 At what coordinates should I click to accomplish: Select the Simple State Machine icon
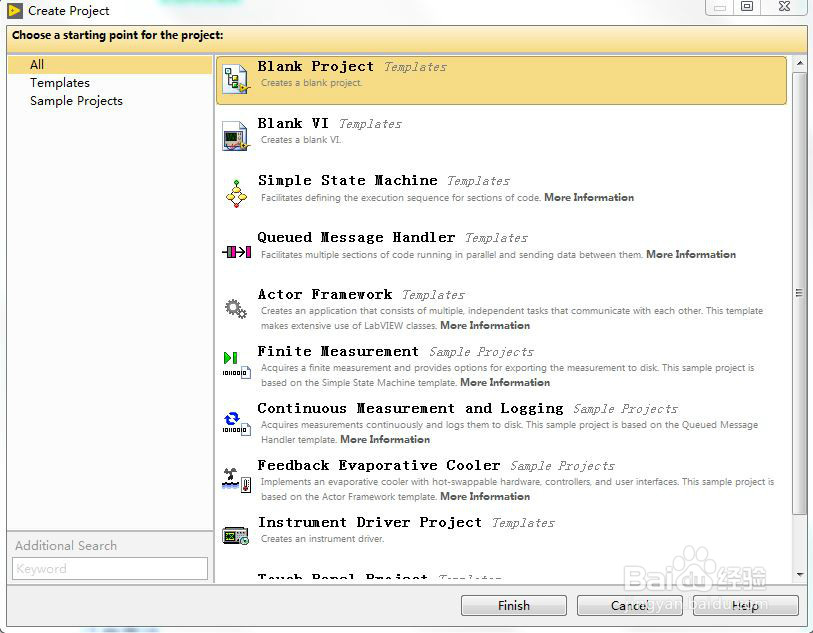(x=236, y=194)
